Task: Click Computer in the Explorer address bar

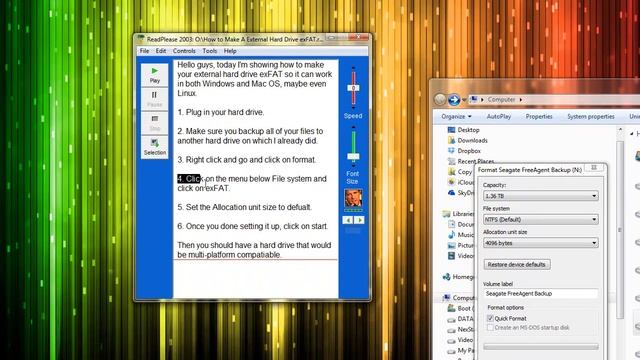Action: pyautogui.click(x=501, y=100)
